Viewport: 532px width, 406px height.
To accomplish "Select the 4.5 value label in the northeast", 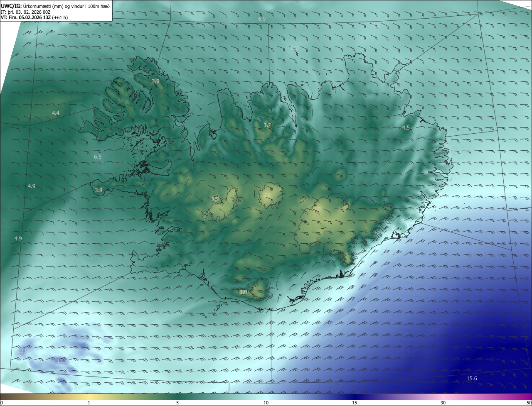I will tap(406, 128).
